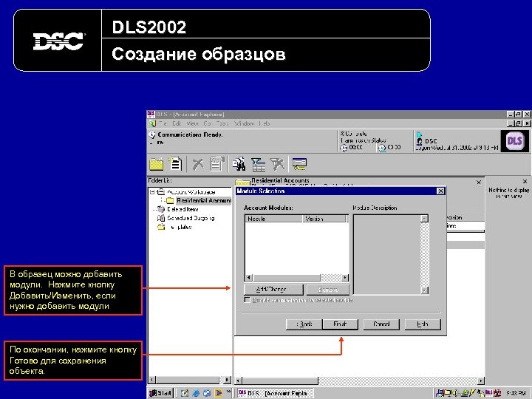The height and width of the screenshot is (399, 532).
Task: Open the Tools menu
Action: tap(222, 123)
